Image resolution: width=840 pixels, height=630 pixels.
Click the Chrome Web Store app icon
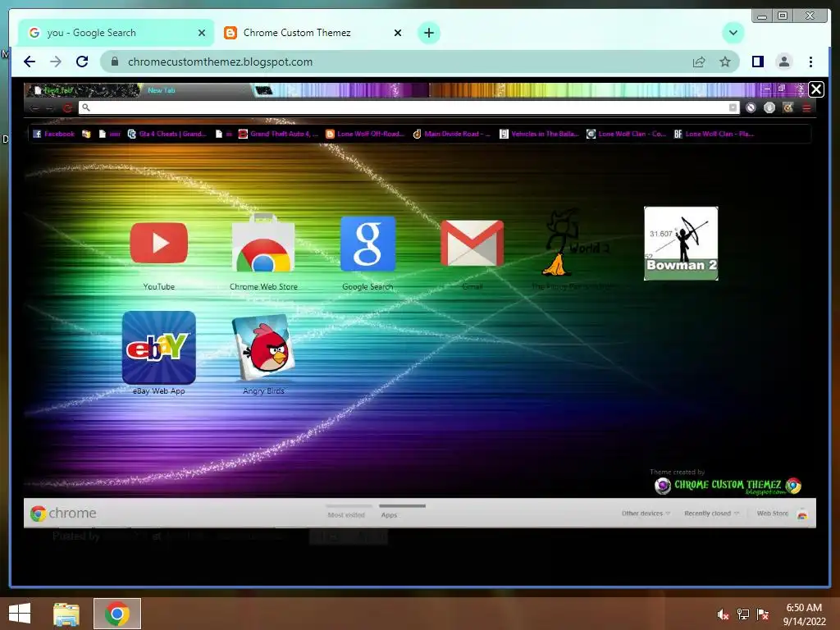point(263,243)
